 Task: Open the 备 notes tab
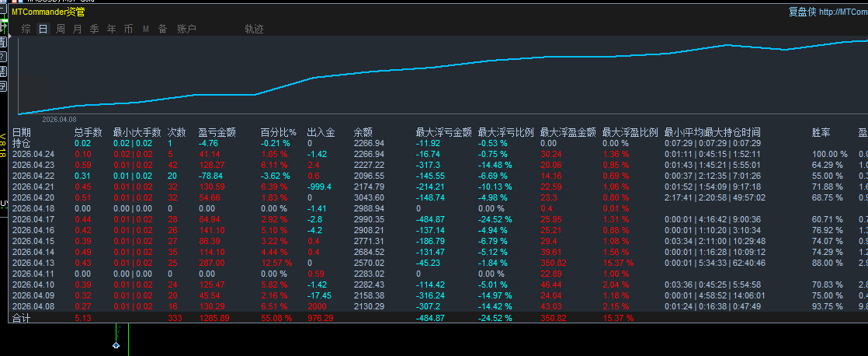coord(162,29)
